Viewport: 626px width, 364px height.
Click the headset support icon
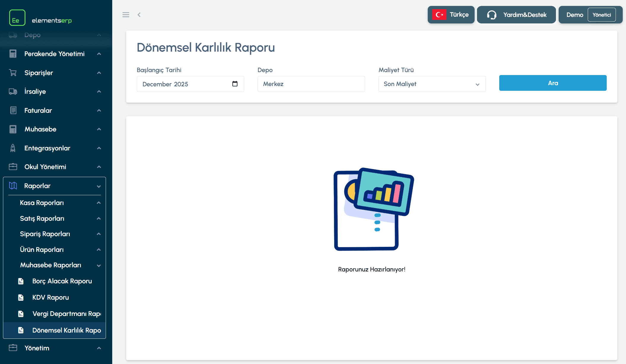(492, 15)
